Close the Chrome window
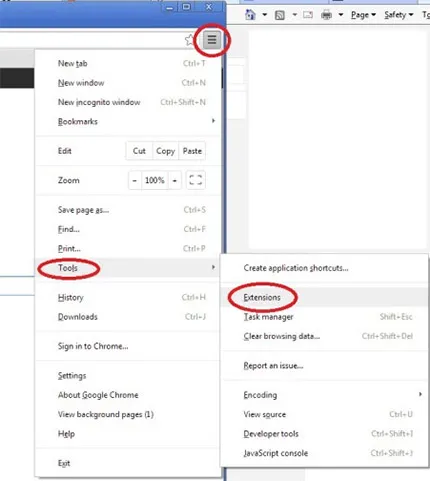430x481 pixels. coord(209,7)
